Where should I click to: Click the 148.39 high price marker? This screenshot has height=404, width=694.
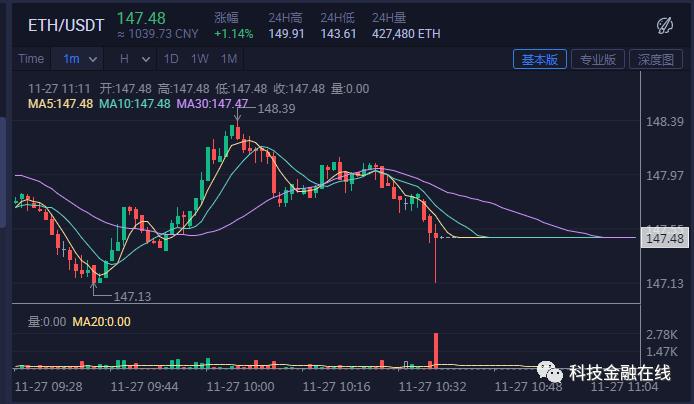point(275,108)
